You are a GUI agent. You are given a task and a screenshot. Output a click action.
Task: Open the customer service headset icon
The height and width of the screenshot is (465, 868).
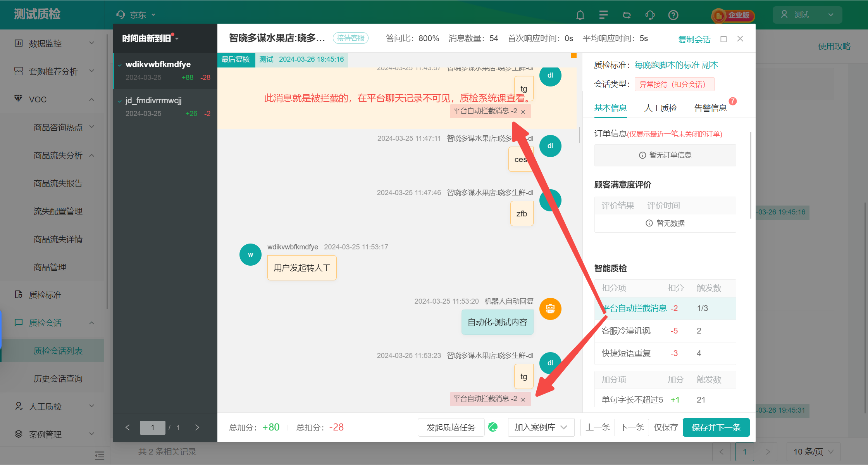pyautogui.click(x=650, y=15)
